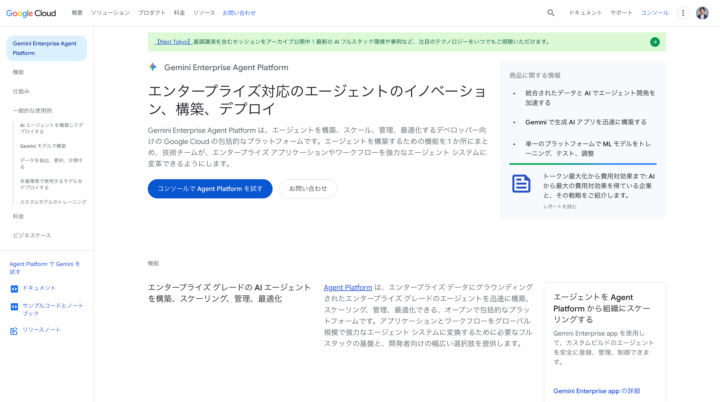The height and width of the screenshot is (402, 720).
Task: Open the ソリューション top menu
Action: tap(110, 13)
